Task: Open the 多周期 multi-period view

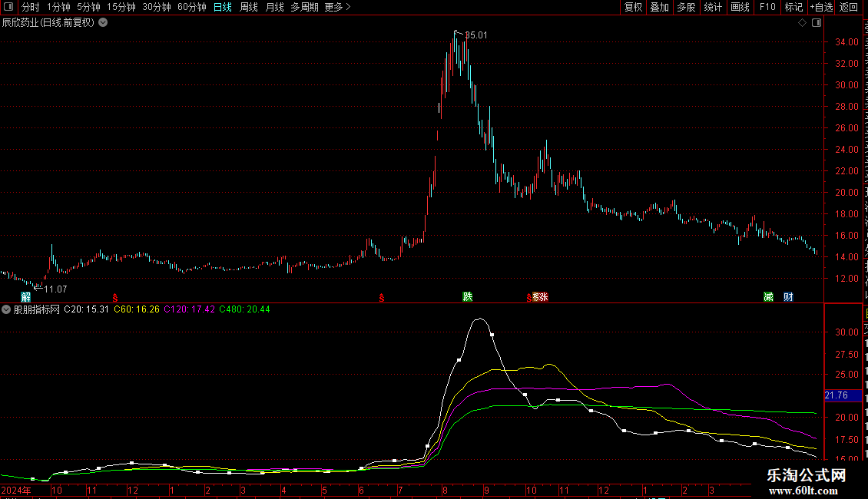Action: 304,7
